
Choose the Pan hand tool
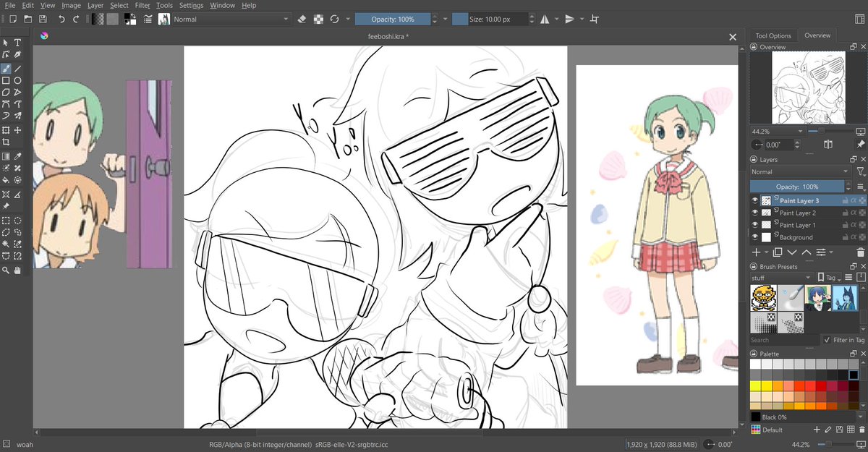[x=18, y=270]
